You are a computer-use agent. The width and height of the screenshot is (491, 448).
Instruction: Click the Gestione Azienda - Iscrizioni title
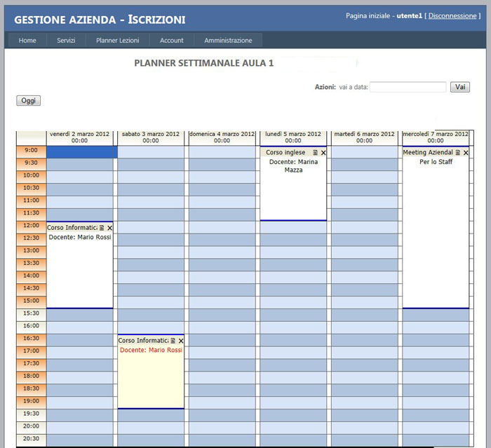coord(100,20)
